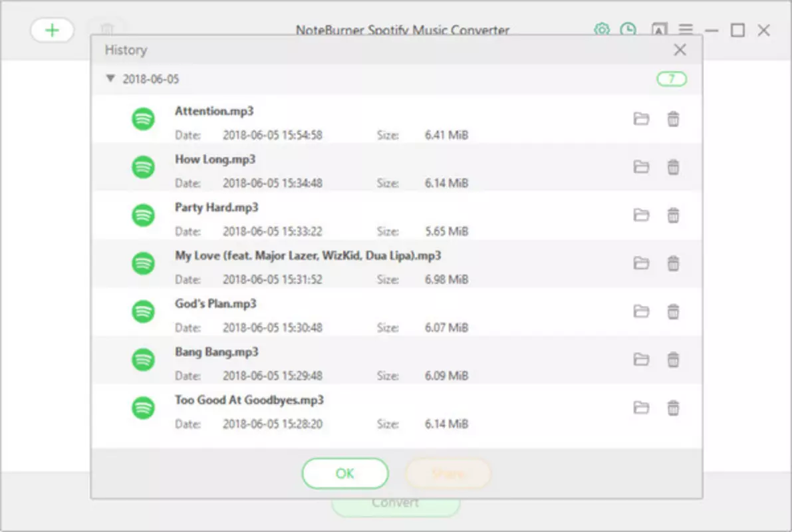
Task: Click date 2018-06-05 15:34:48
Action: point(273,183)
